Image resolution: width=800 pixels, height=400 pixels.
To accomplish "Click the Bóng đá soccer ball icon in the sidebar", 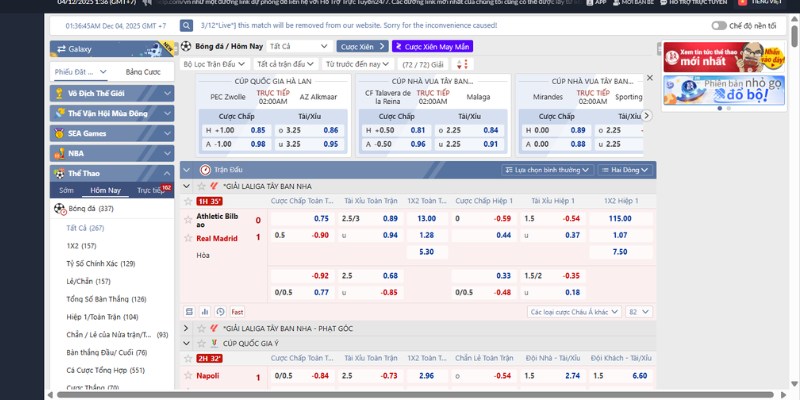I will tap(60, 208).
